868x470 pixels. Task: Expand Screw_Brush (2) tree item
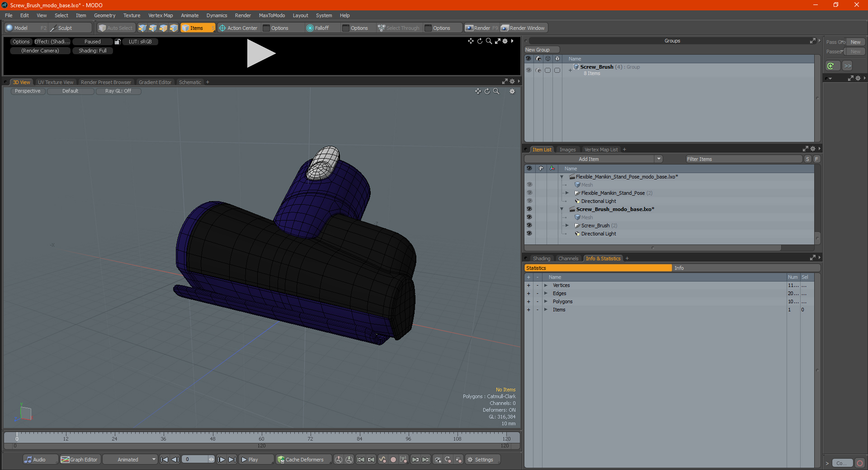point(567,226)
